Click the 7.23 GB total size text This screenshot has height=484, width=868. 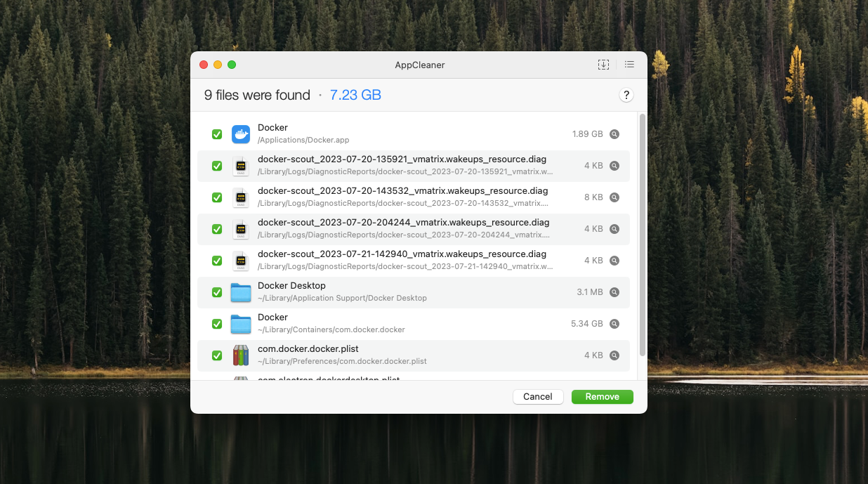coord(355,94)
